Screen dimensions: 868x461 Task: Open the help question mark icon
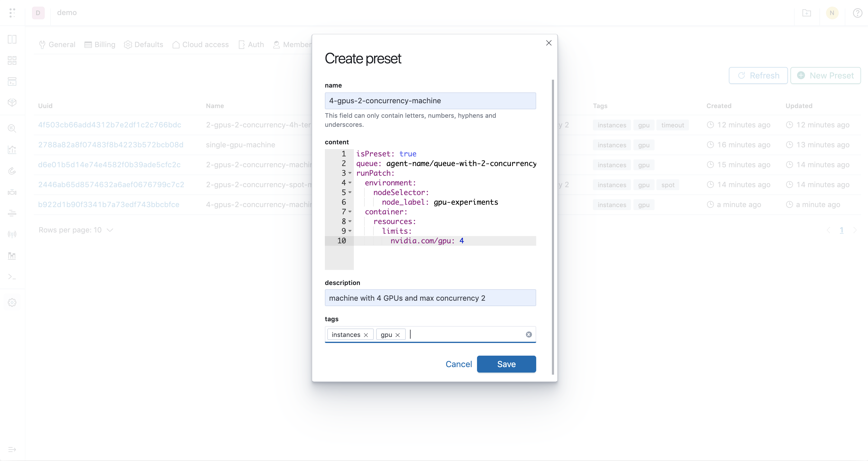click(x=857, y=13)
